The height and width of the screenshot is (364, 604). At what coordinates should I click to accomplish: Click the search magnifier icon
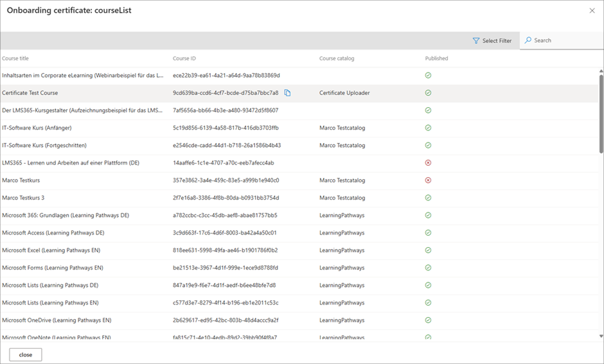[528, 40]
